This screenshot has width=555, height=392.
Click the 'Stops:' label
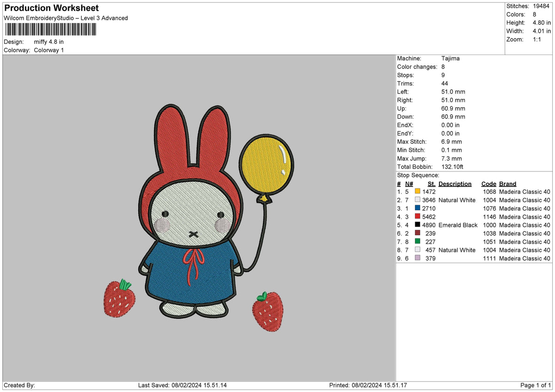[x=406, y=75]
